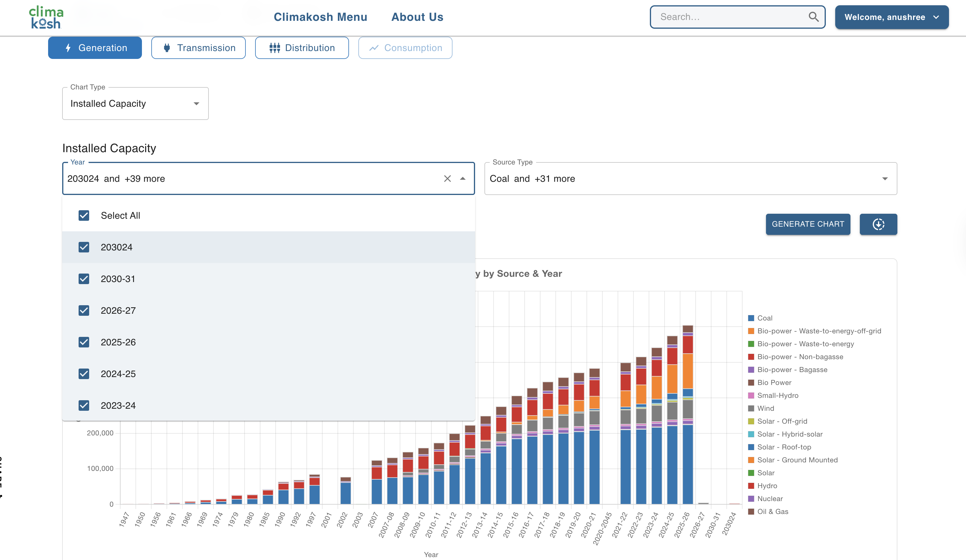Screen dimensions: 966x560
Task: Open Distribution tab with pylon icon
Action: pos(302,48)
